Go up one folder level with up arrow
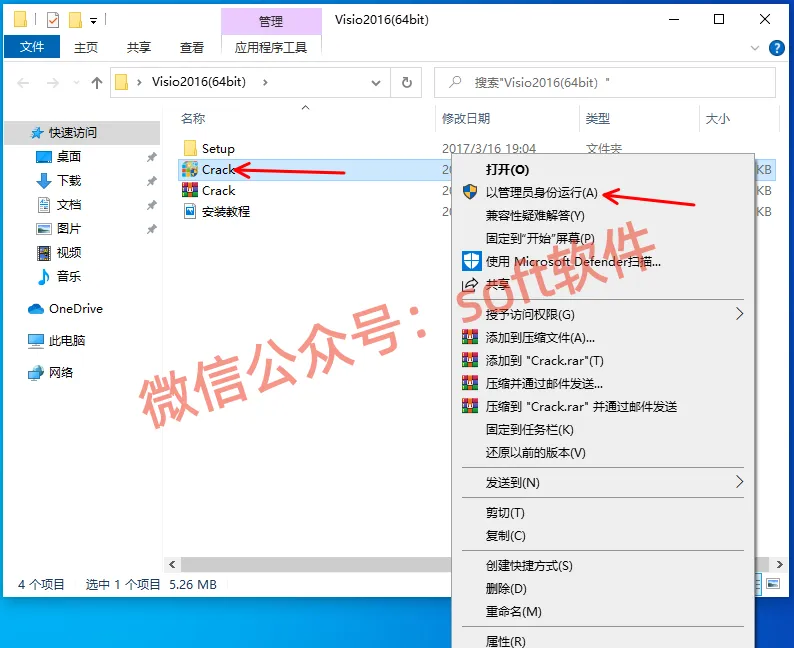This screenshot has height=648, width=794. [97, 83]
